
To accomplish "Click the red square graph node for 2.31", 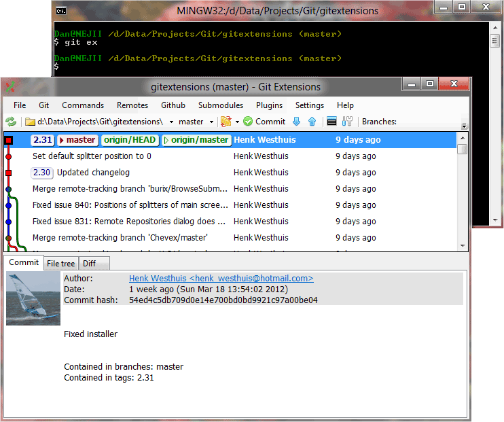I will coord(9,140).
